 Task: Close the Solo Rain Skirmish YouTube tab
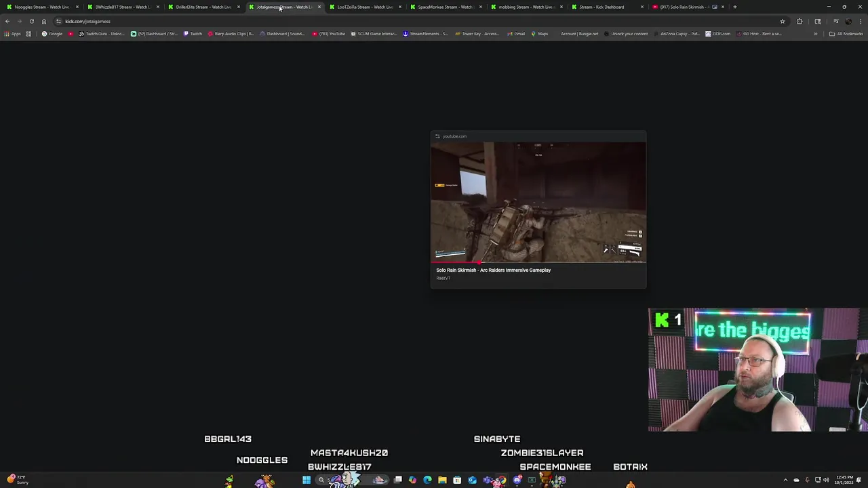(x=723, y=7)
